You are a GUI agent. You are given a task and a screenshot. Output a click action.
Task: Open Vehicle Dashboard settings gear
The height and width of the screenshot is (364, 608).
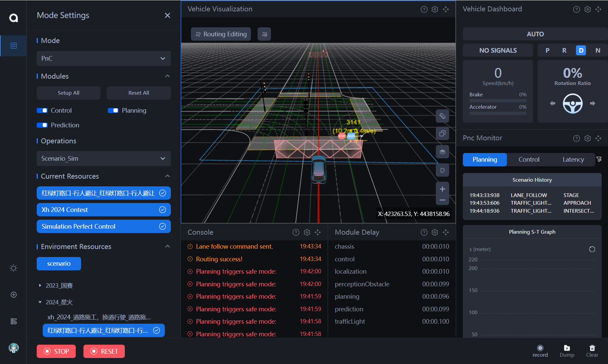click(x=587, y=9)
